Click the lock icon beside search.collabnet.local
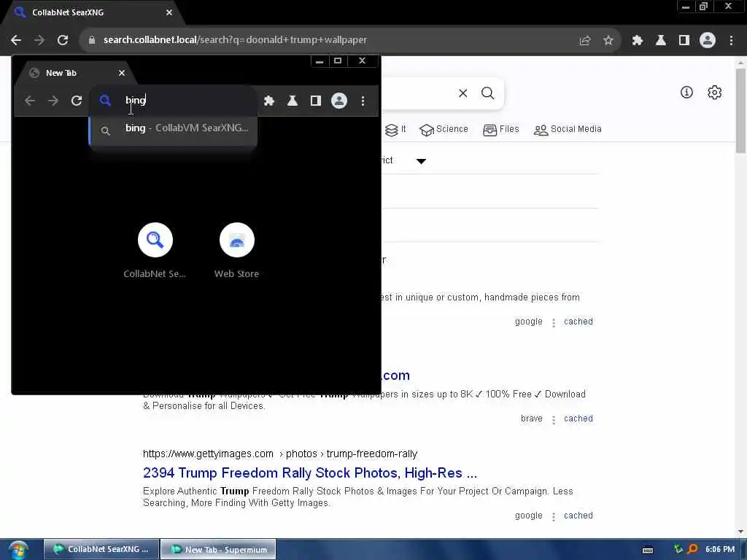This screenshot has width=747, height=560. [x=91, y=40]
